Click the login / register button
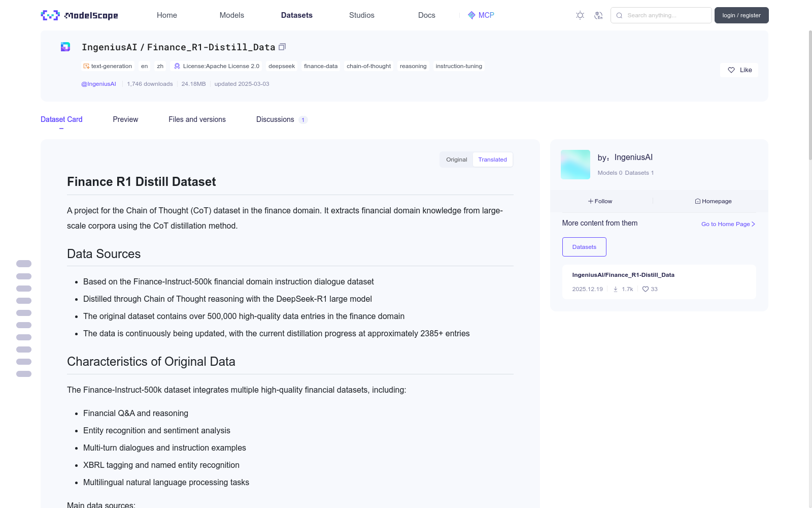This screenshot has height=508, width=812. coord(741,15)
